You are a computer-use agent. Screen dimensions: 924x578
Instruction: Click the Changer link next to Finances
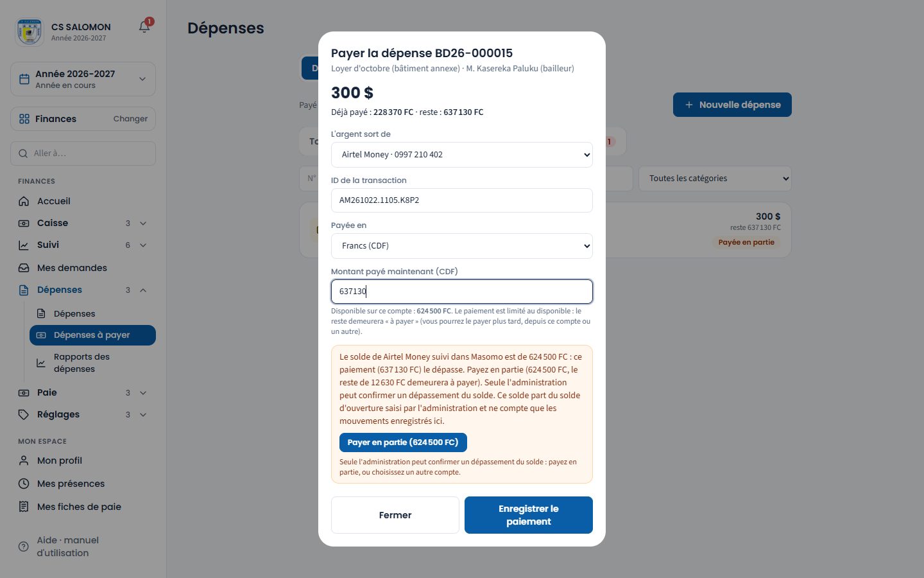point(130,119)
